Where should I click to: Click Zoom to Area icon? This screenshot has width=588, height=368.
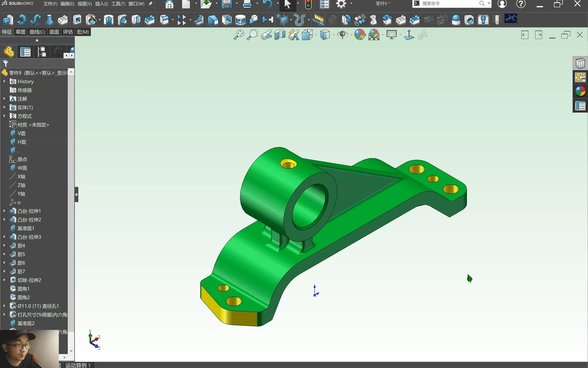coord(252,35)
